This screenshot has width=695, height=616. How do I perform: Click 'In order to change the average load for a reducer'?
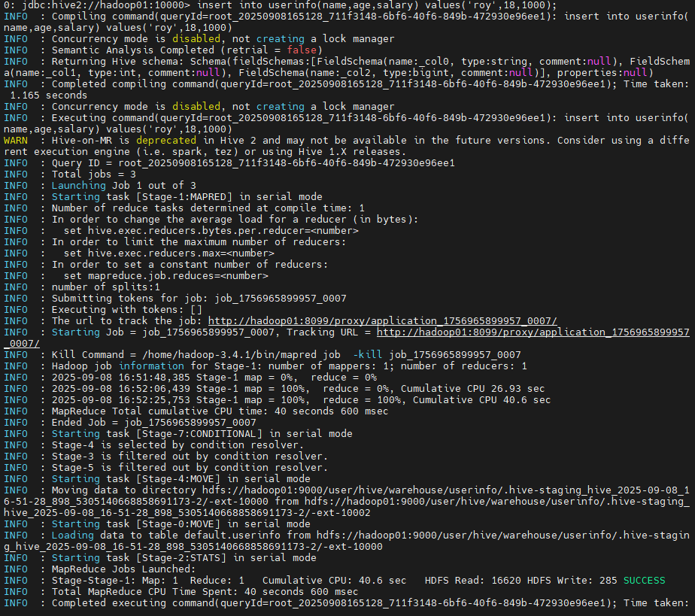235,220
